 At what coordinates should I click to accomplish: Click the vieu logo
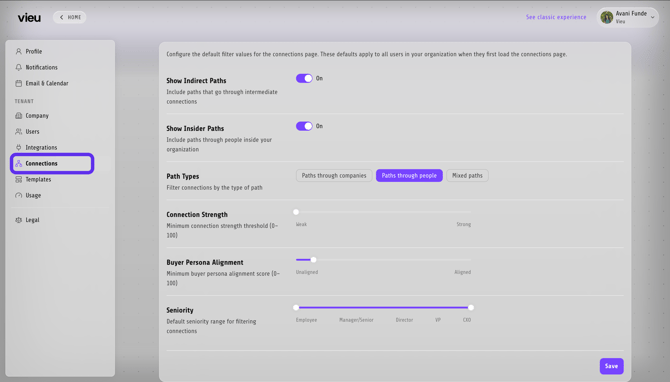click(x=29, y=18)
